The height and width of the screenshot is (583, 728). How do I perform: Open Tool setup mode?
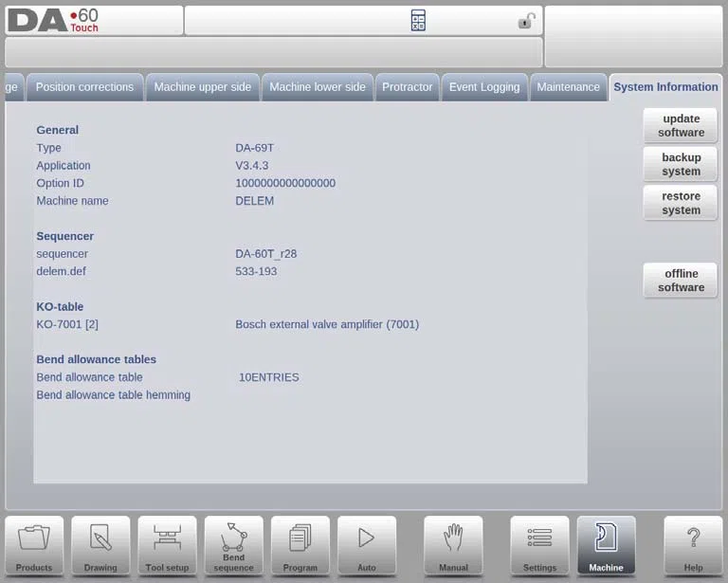click(167, 546)
